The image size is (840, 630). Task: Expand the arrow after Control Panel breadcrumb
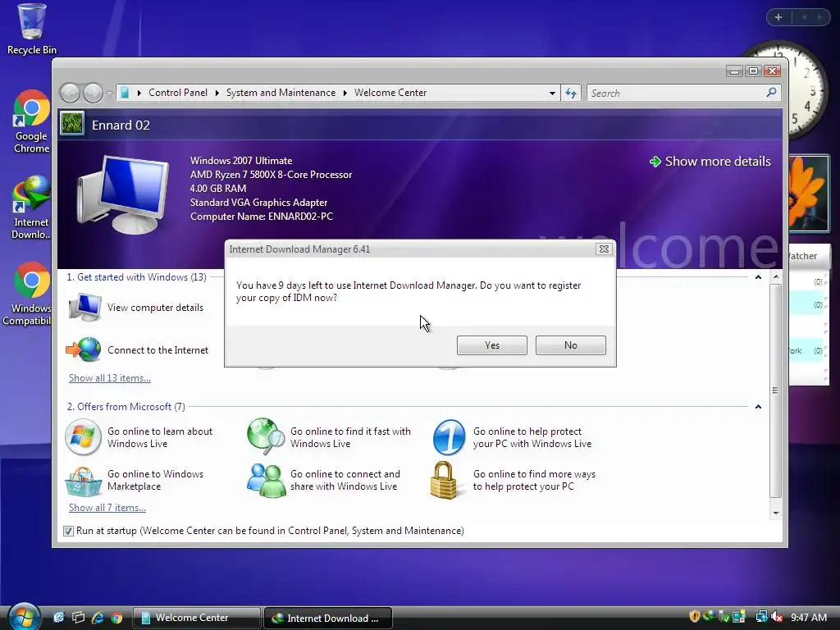coord(217,94)
